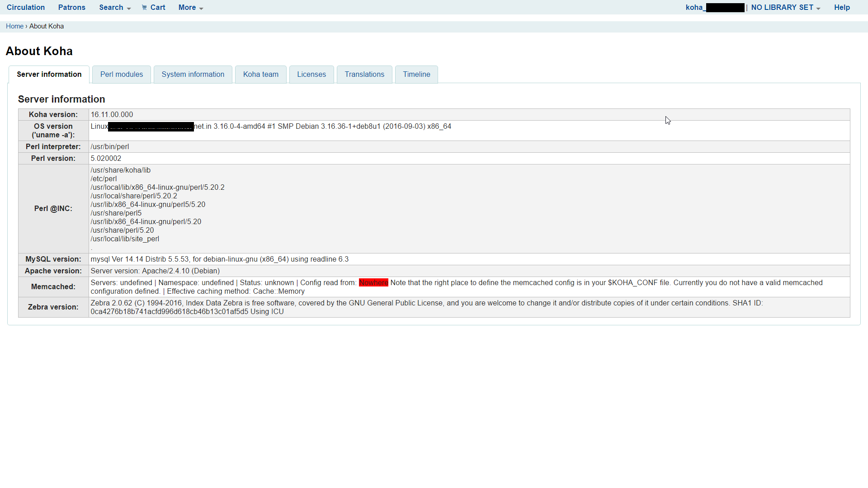Image resolution: width=868 pixels, height=488 pixels.
Task: Click the OS version row label
Action: [x=53, y=131]
